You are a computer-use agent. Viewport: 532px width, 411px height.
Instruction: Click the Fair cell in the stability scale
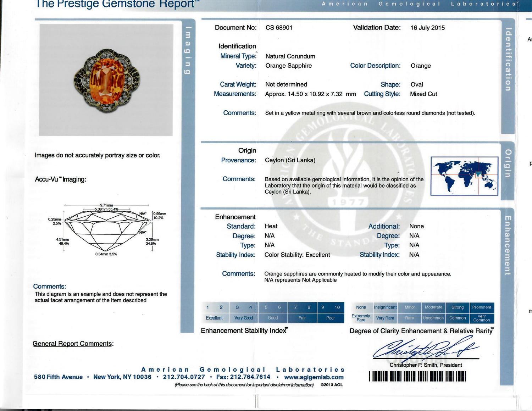click(302, 318)
